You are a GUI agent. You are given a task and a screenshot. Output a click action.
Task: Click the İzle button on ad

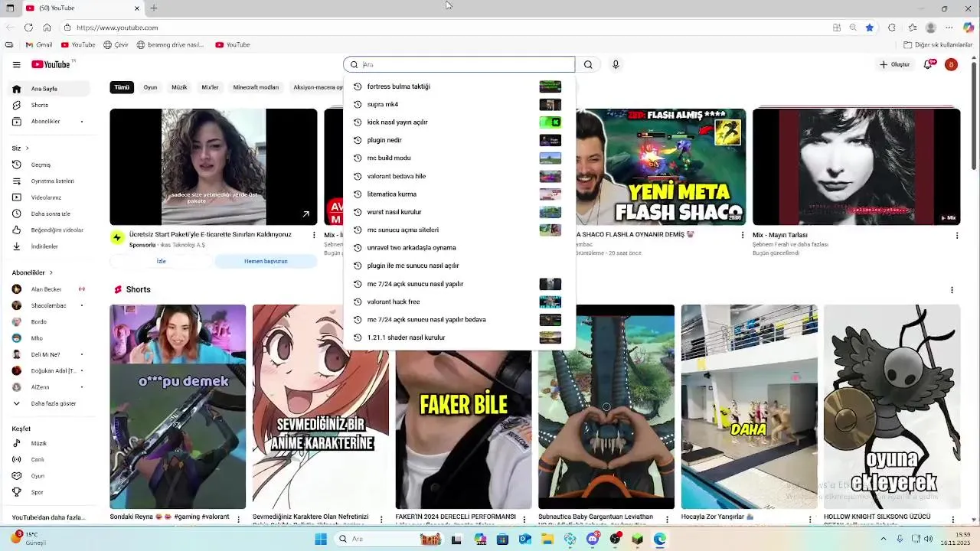(161, 261)
